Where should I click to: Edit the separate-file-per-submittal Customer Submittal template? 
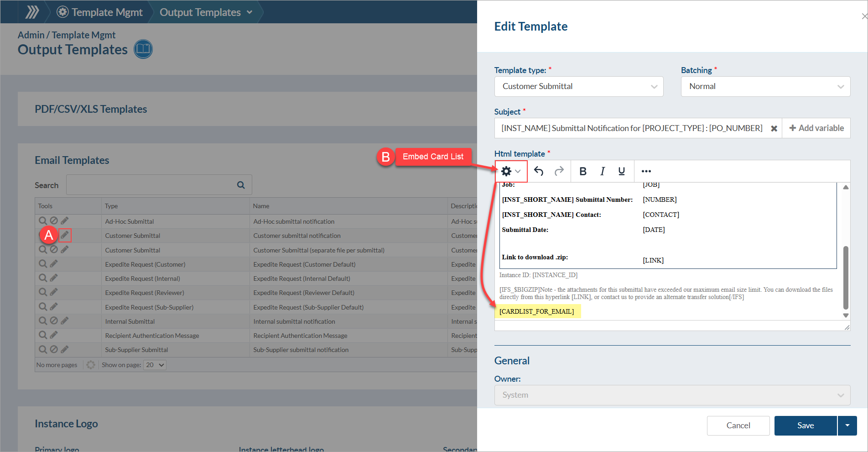[65, 250]
